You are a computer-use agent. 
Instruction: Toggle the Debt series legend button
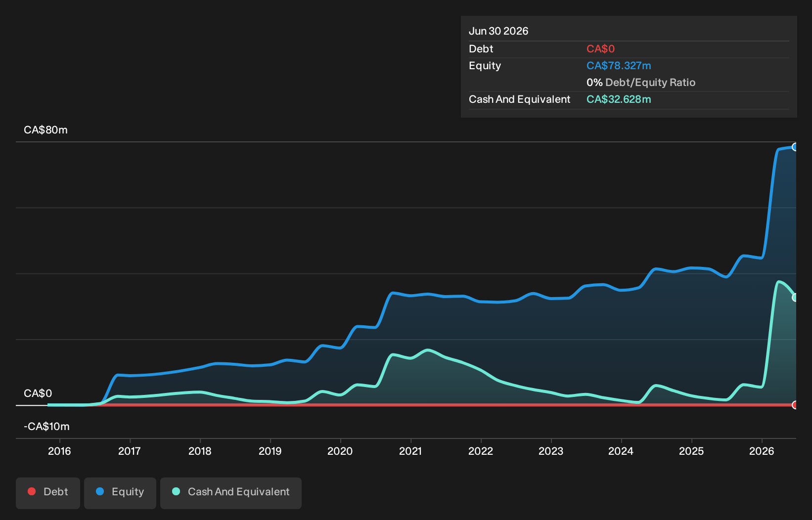(x=48, y=493)
